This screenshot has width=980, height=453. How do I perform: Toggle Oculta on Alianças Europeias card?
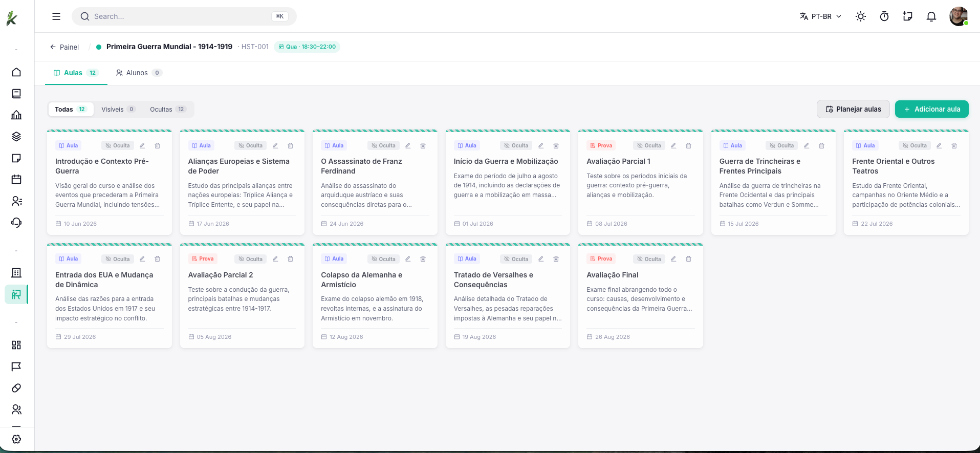coord(250,146)
